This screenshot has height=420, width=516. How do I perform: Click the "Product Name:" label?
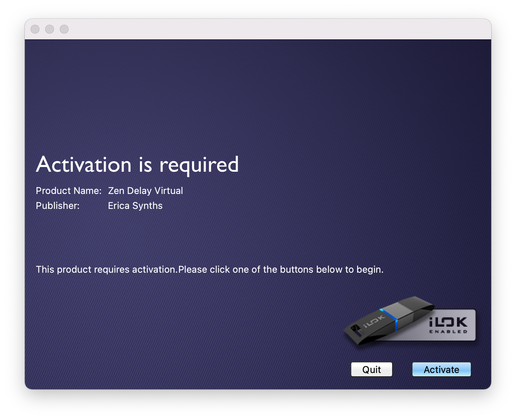pos(69,191)
